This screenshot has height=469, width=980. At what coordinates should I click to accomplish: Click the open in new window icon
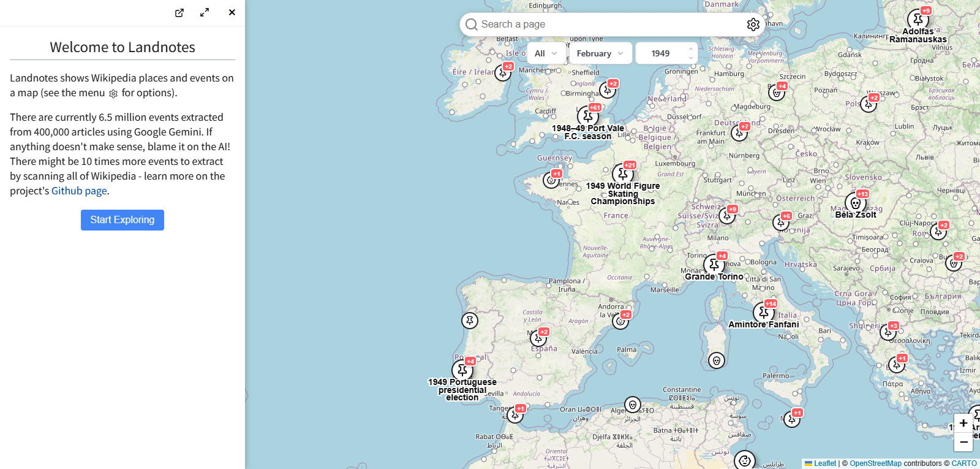point(179,13)
